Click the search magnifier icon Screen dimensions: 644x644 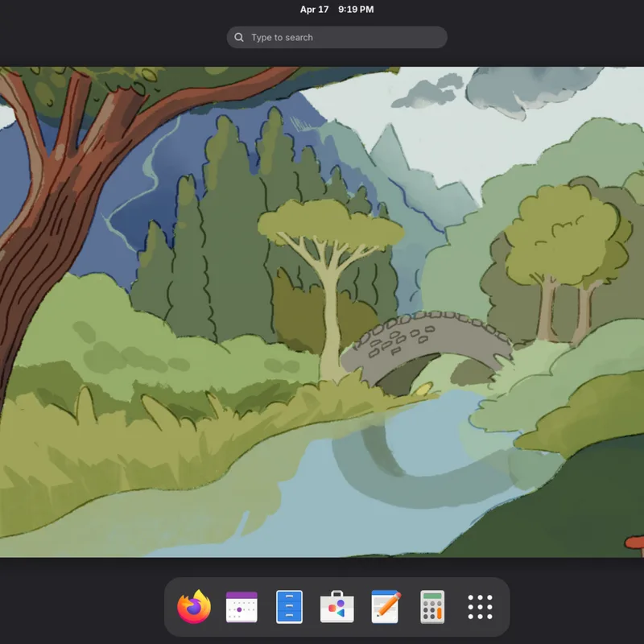239,37
